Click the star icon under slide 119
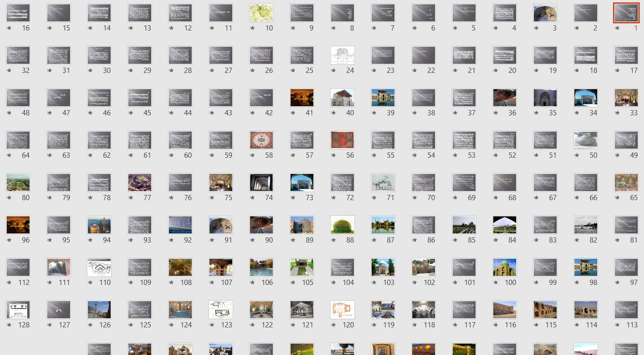644x355 pixels. [374, 325]
